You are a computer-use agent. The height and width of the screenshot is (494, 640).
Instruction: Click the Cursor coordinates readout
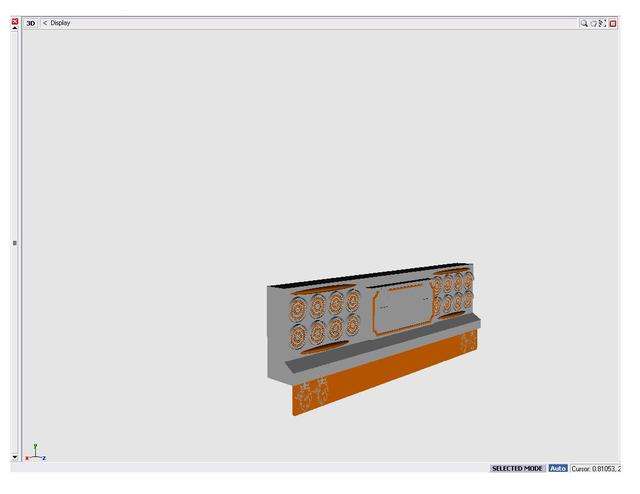[x=595, y=469]
